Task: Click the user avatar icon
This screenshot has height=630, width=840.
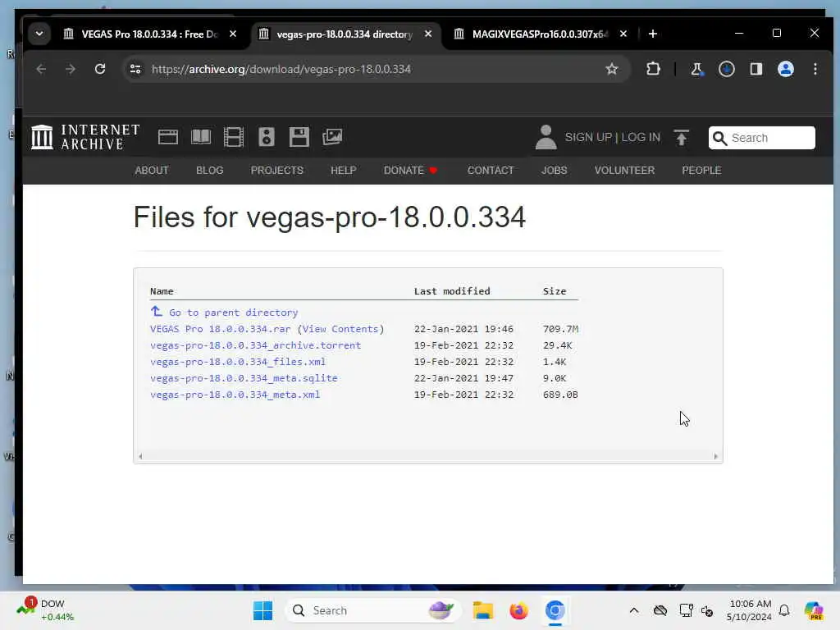Action: (546, 137)
